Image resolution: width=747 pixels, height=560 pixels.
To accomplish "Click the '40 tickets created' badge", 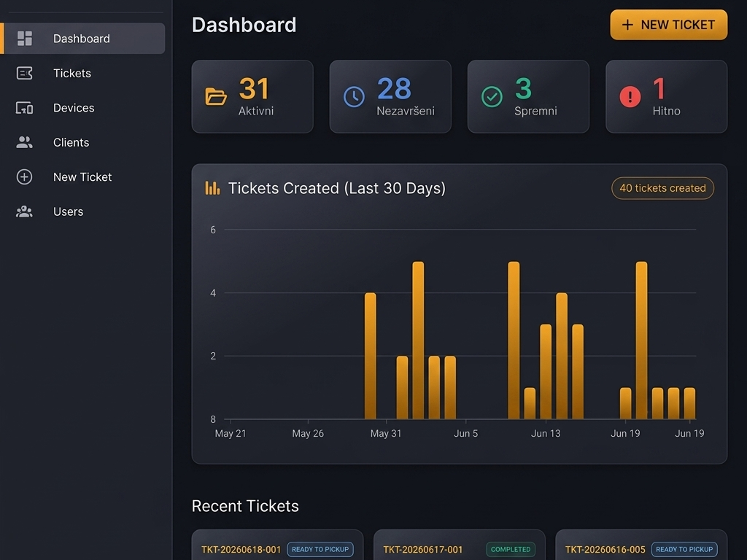I will pos(662,188).
